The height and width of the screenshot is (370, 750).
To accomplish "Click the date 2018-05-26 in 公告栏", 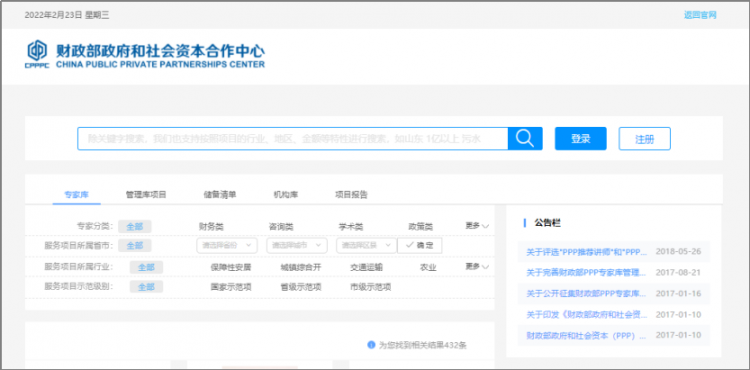I will click(x=678, y=251).
